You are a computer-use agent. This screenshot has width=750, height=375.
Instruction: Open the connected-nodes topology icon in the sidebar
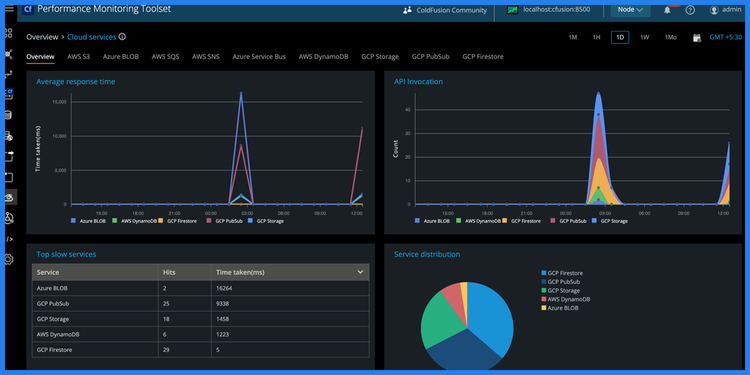click(9, 54)
